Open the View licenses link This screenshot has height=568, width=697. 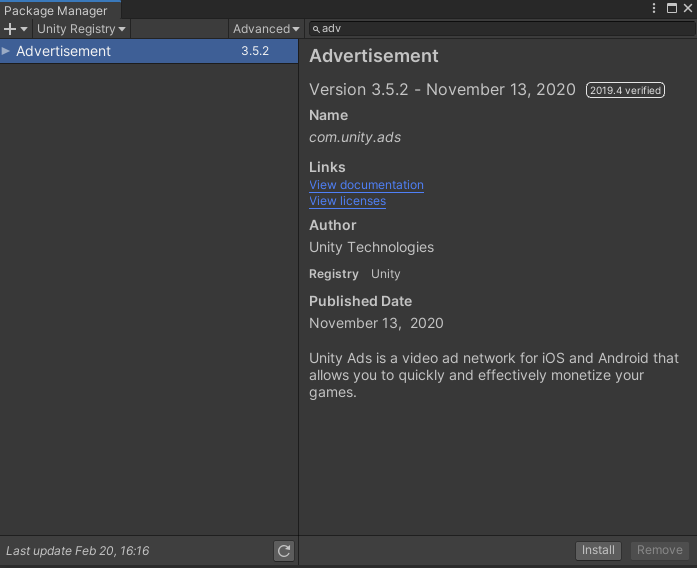tap(348, 201)
